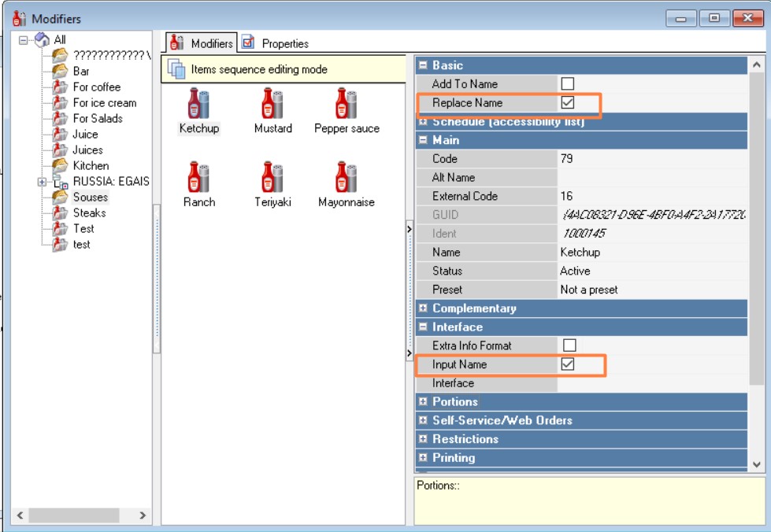
Task: Select the Steaks group in tree
Action: 90,212
